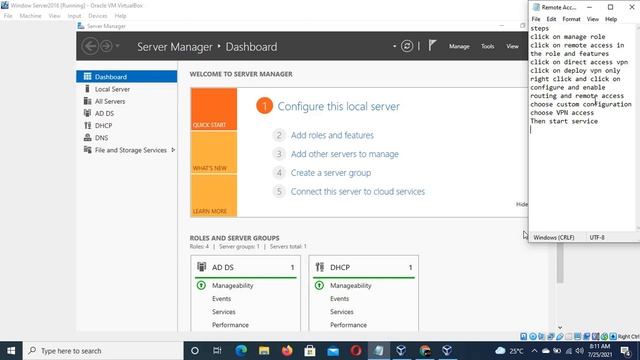This screenshot has height=360, width=640.
Task: Open File Explorer from taskbar
Action: click(264, 351)
